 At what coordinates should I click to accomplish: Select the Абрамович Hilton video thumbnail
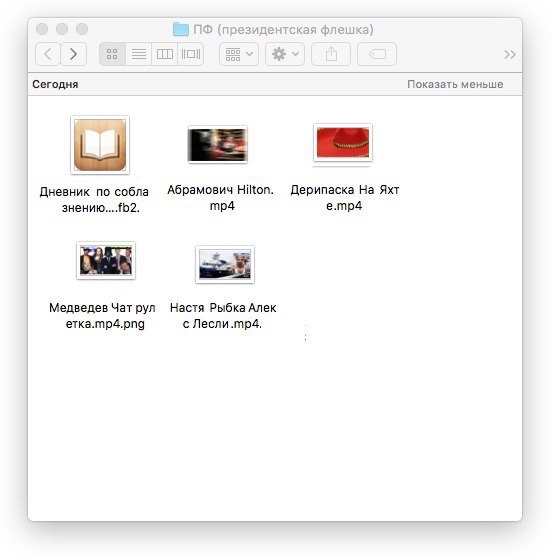coord(217,144)
